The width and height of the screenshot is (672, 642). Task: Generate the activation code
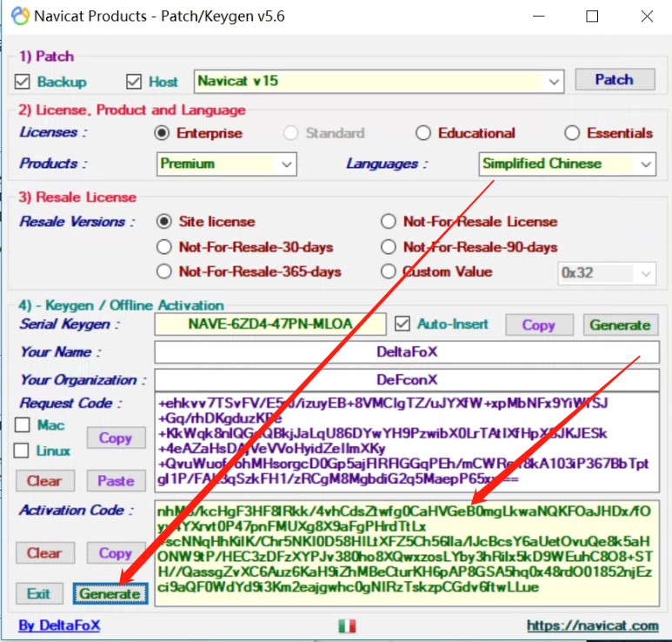[110, 593]
